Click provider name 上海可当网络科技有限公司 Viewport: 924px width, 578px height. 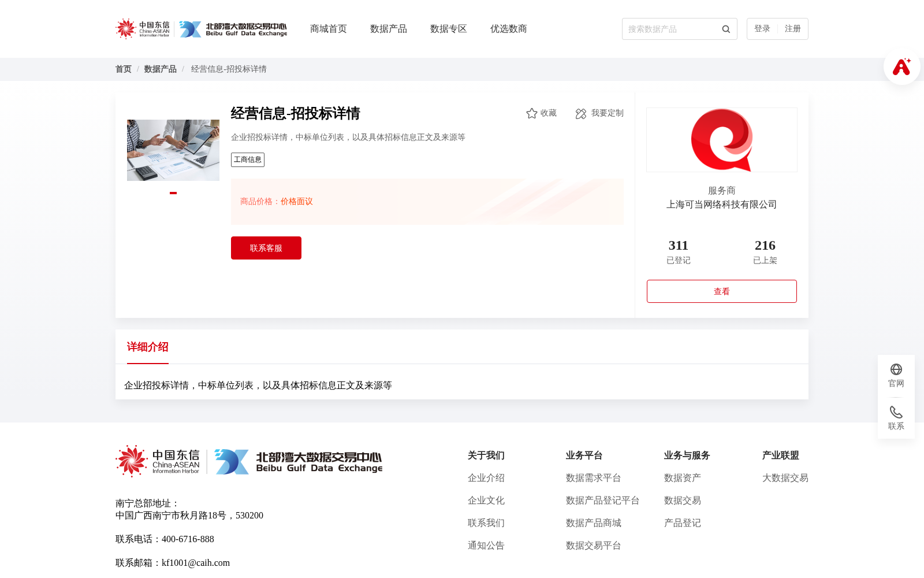722,205
